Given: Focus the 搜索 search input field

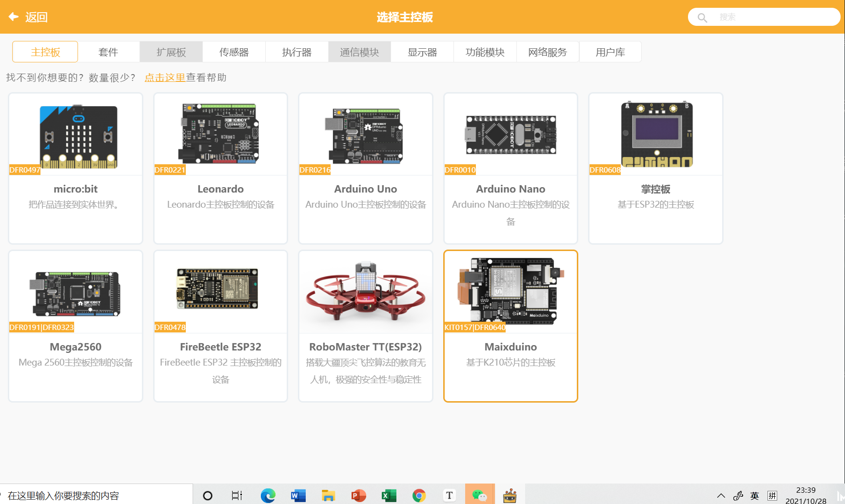Looking at the screenshot, I should (764, 17).
